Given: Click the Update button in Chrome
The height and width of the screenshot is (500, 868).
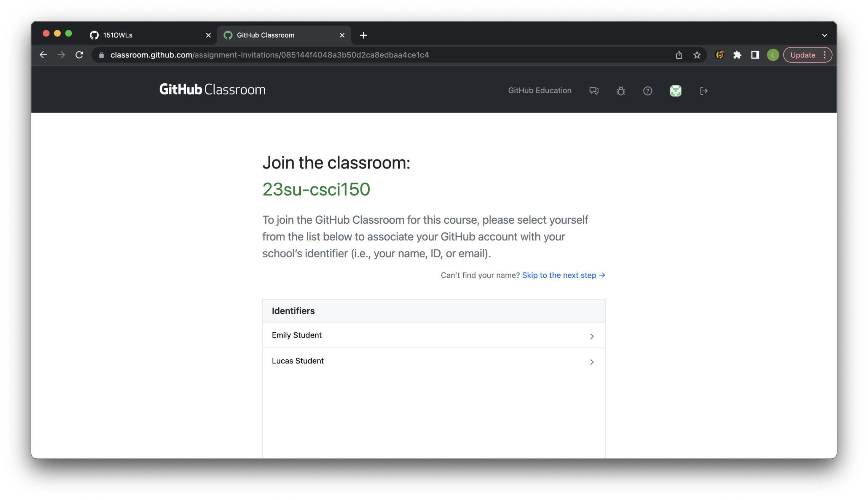Looking at the screenshot, I should tap(803, 55).
